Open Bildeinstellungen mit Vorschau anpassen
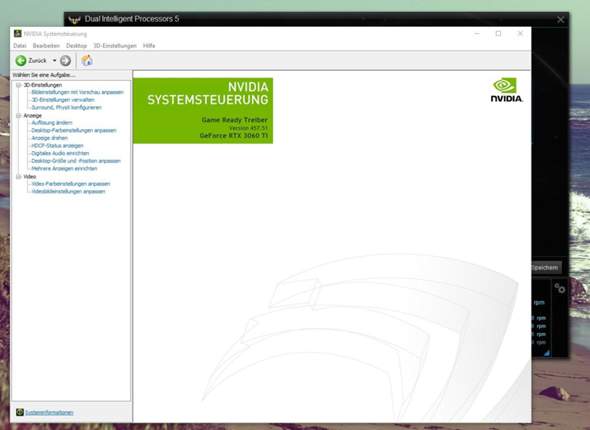Image resolution: width=590 pixels, height=430 pixels. 78,92
